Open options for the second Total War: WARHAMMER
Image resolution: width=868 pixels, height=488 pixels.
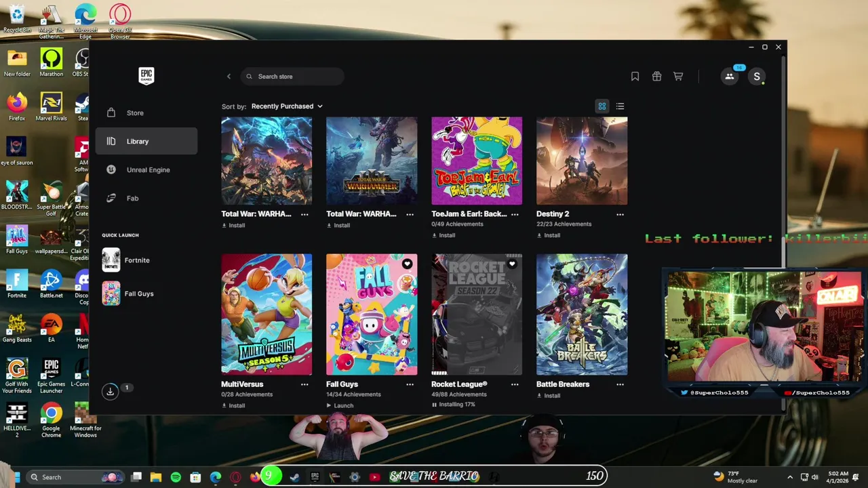[410, 214]
